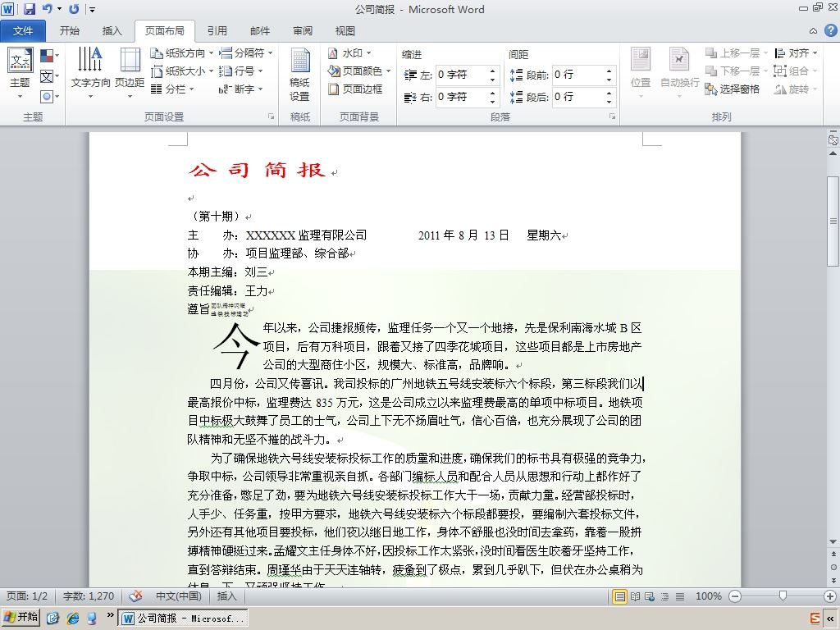Click the Word Help question mark icon
The width and height of the screenshot is (840, 630).
pos(830,30)
